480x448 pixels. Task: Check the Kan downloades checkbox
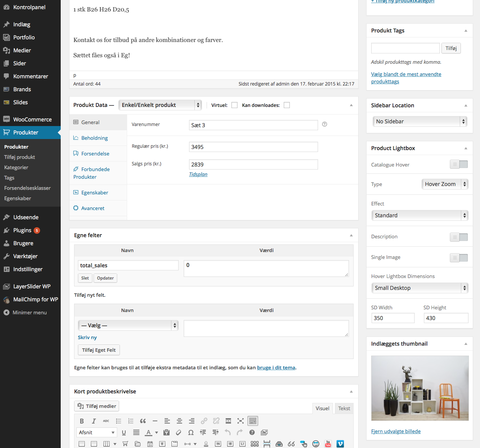(287, 105)
